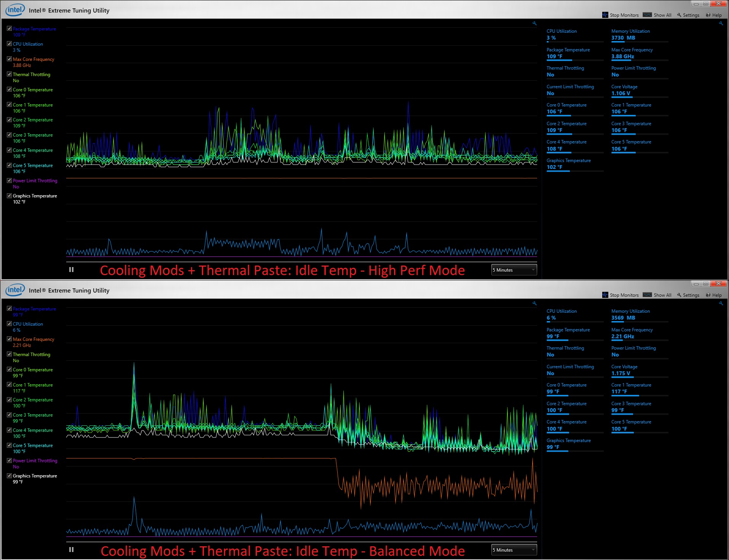Open the 5 Minutes dropdown in bottom window
Viewport: 729px width, 560px height.
point(514,550)
